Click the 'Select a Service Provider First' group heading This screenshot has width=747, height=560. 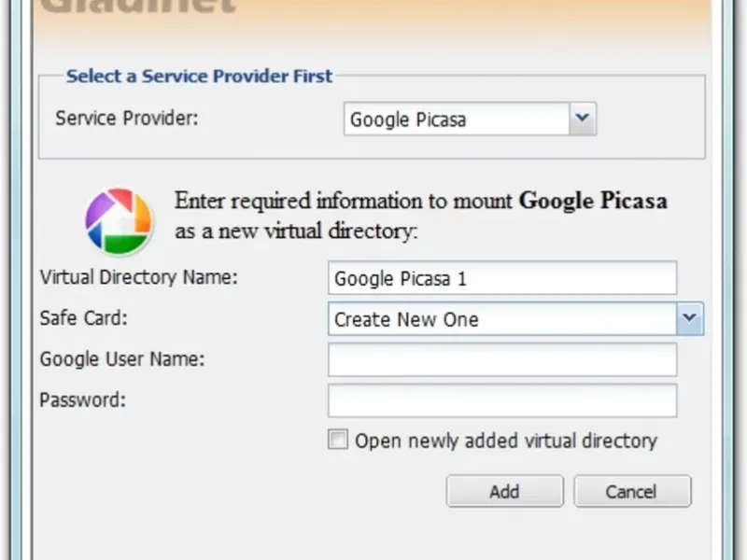point(199,77)
